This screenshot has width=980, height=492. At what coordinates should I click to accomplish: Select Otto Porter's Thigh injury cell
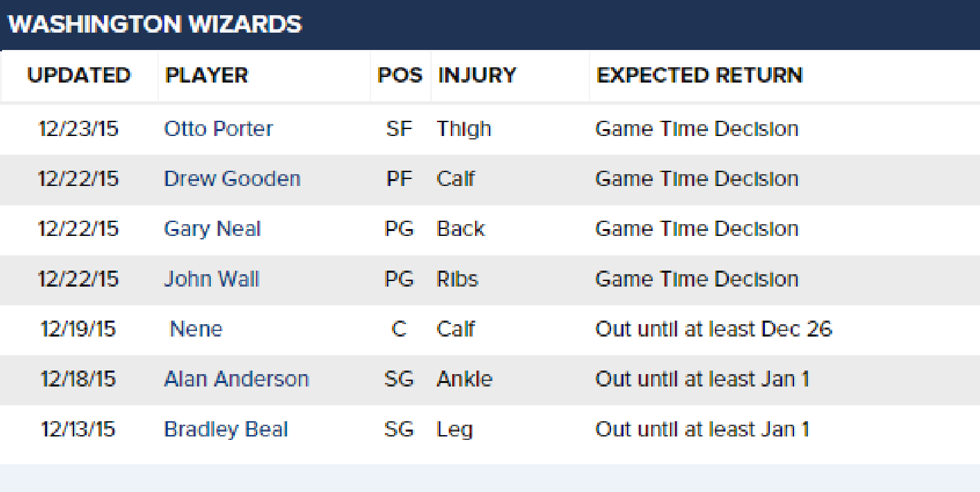pos(464,129)
